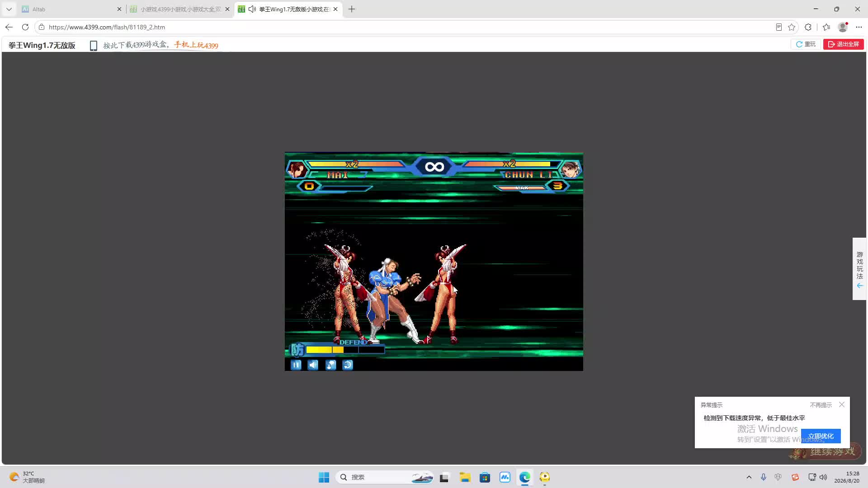Click the phone icon beside download text
Screen dimensions: 868x488
[x=94, y=46]
